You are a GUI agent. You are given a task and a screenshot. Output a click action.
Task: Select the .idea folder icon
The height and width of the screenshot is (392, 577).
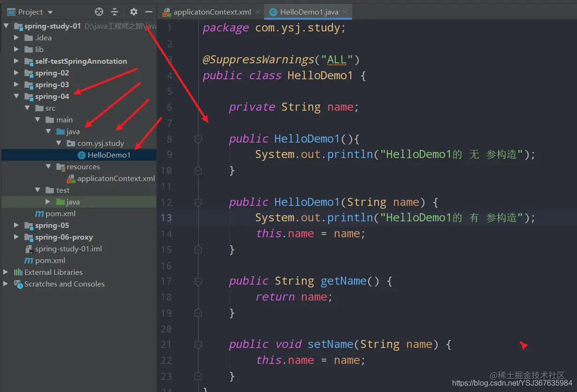pos(29,38)
